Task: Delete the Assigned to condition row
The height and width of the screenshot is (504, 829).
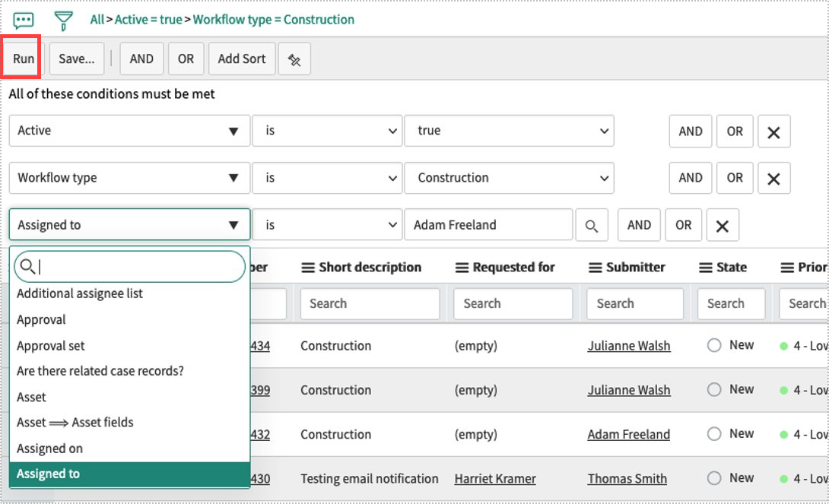Action: (723, 225)
